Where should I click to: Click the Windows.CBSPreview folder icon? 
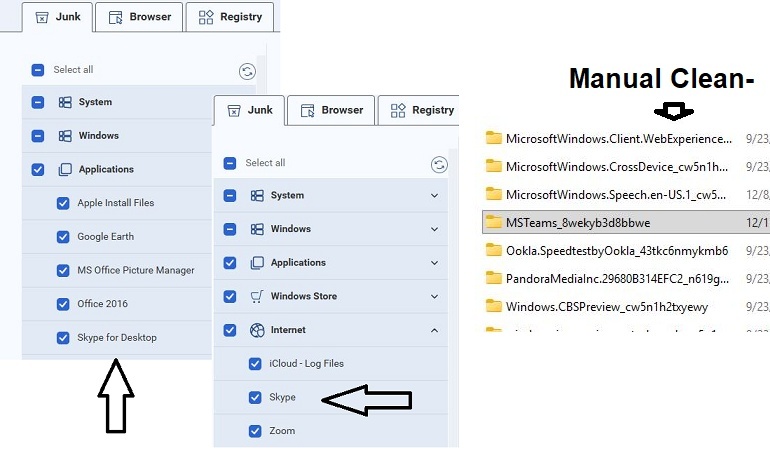(x=494, y=307)
